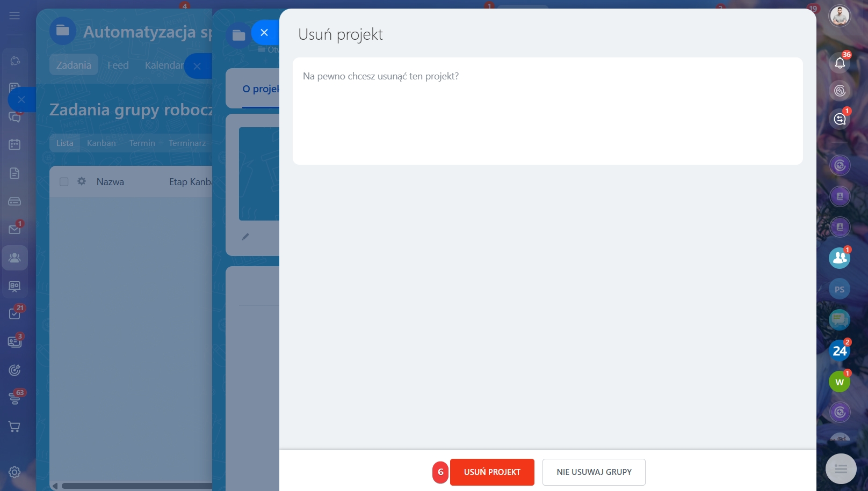Open the PS chat avatar
This screenshot has width=868, height=491.
[840, 289]
